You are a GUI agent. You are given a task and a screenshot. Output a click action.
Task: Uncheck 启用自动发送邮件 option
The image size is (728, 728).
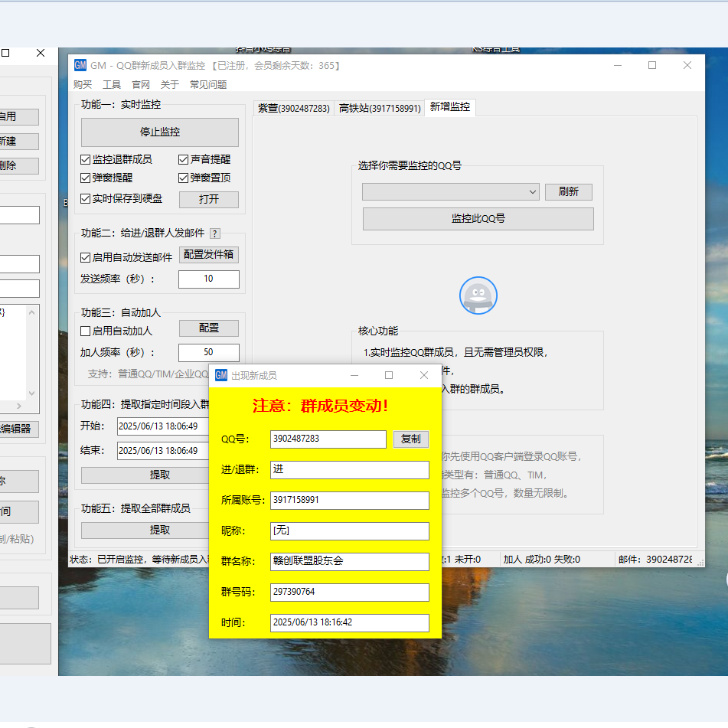tap(86, 258)
